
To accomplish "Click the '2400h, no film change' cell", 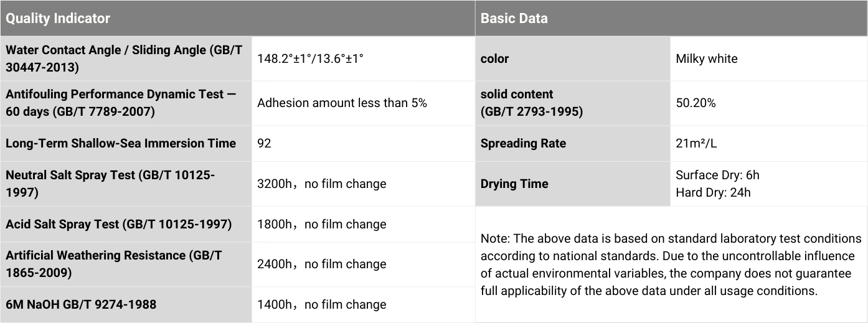I will click(x=321, y=264).
